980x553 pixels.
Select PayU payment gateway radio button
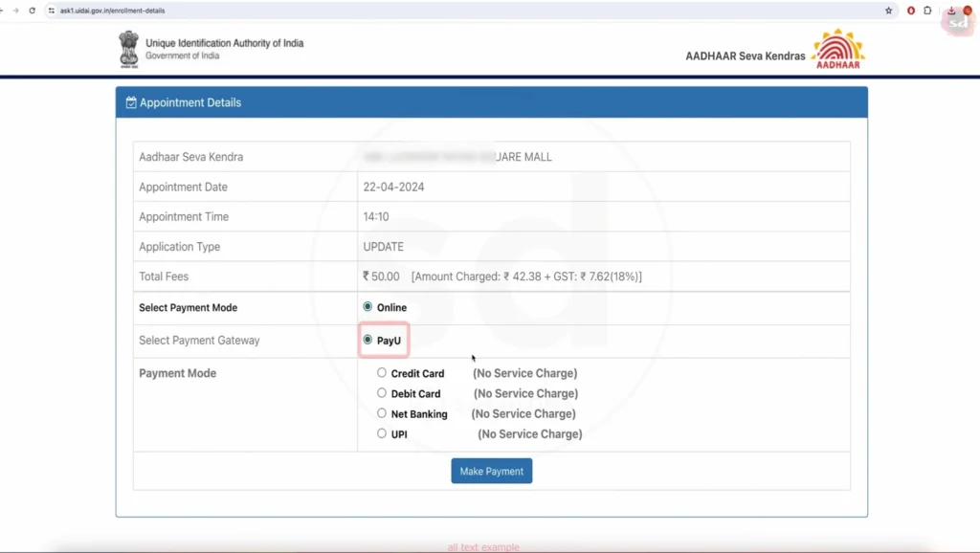[x=367, y=340]
